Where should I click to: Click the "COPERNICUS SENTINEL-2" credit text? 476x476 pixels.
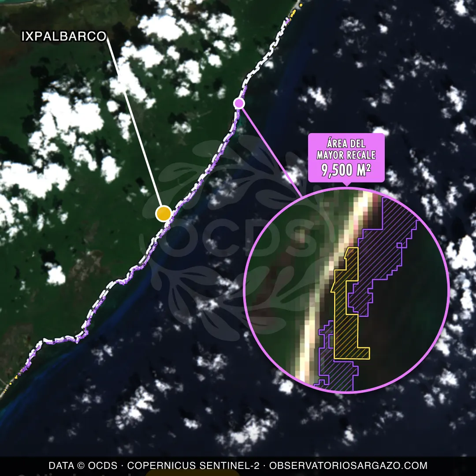coord(193,465)
